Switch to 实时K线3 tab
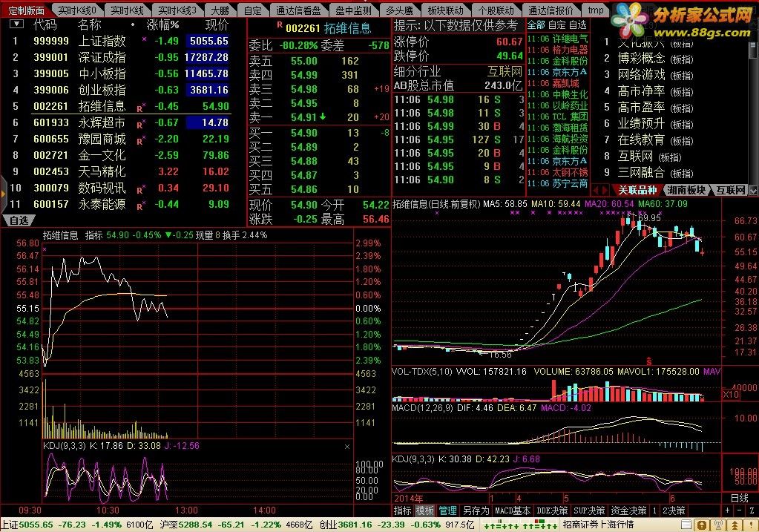The image size is (759, 532). point(177,10)
